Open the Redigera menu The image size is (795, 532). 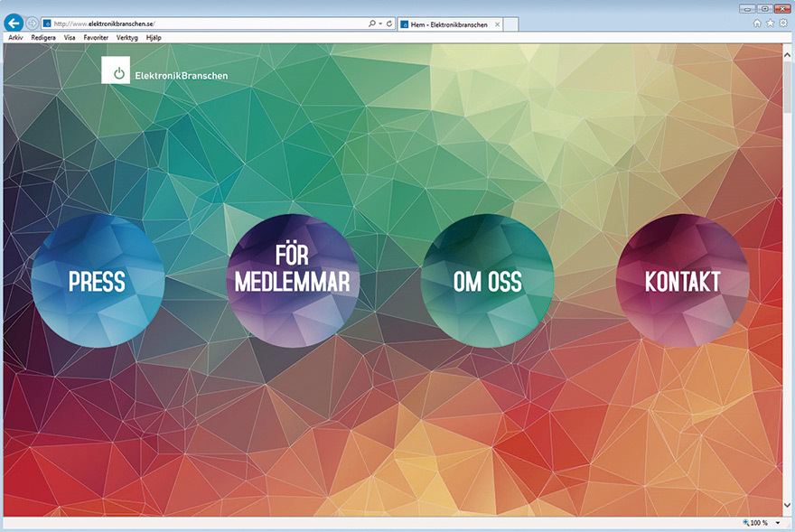pyautogui.click(x=43, y=38)
